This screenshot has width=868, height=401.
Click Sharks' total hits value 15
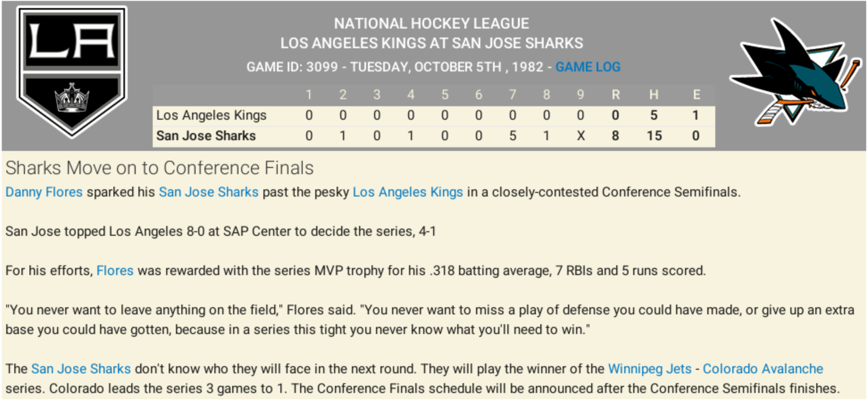(654, 136)
